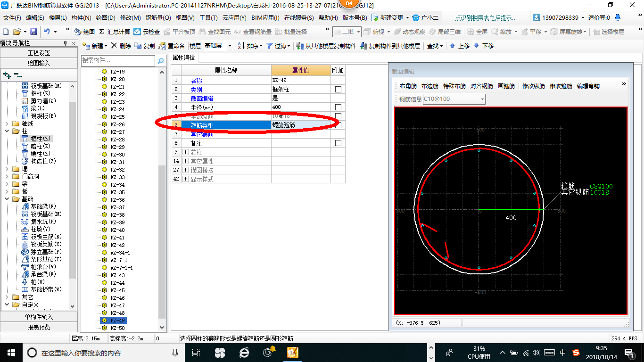Pin the 模块导航栏 panel with the pushpin icon
Image resolution: width=644 pixels, height=362 pixels.
pos(65,43)
